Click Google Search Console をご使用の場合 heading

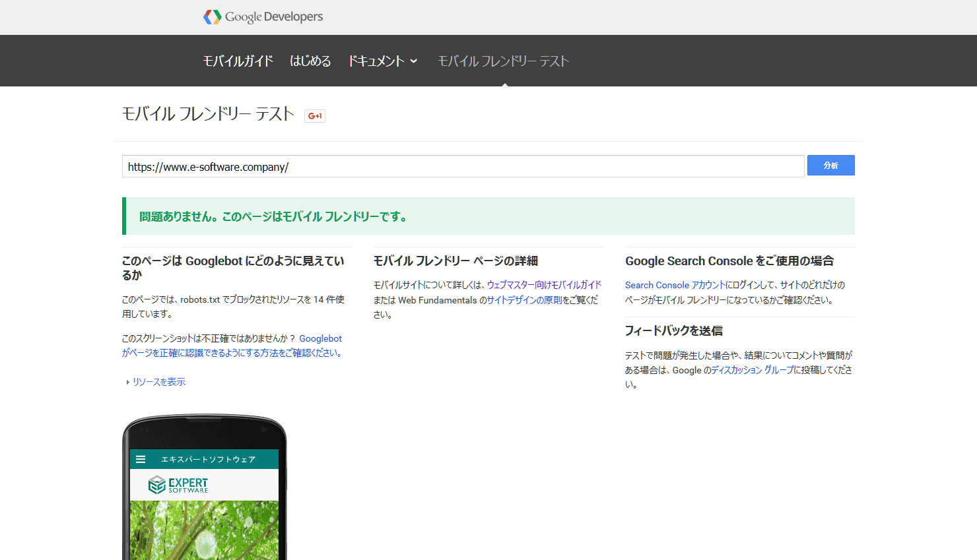[x=729, y=261]
